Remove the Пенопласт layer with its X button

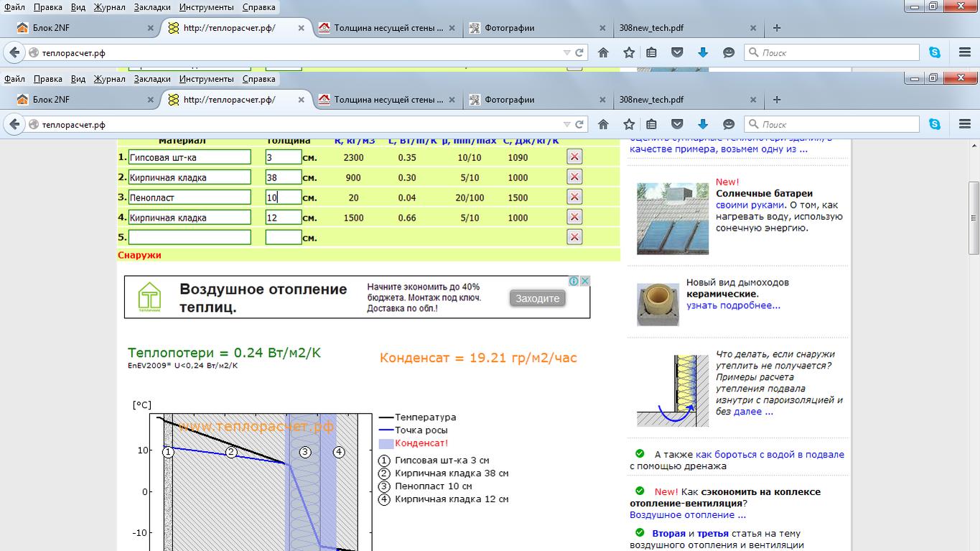point(574,198)
